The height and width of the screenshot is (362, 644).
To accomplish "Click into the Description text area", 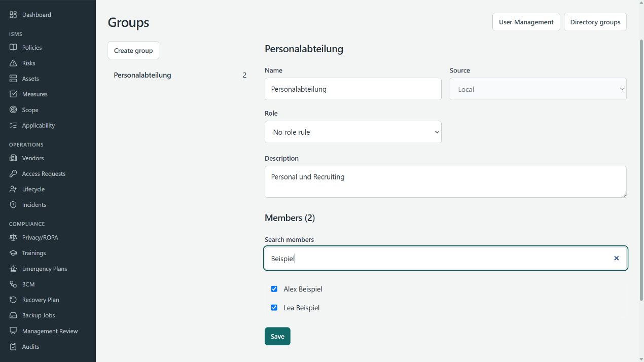I will tap(446, 182).
